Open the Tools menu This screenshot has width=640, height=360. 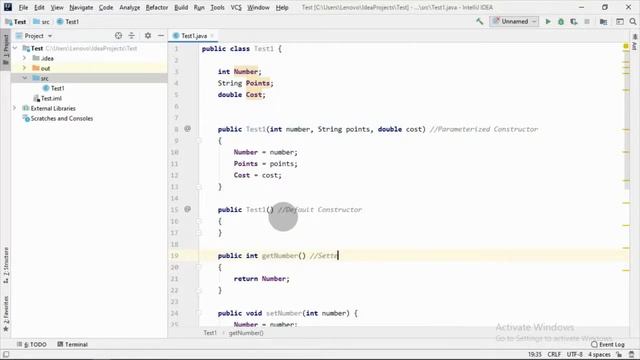[217, 7]
